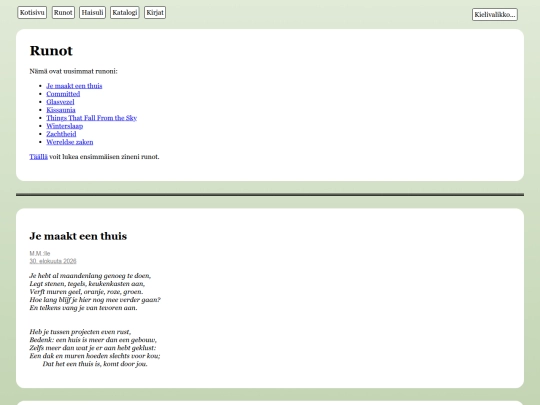Open the poem link 'Je maakt een thuis'
Viewport: 540px width, 405px height.
[74, 86]
